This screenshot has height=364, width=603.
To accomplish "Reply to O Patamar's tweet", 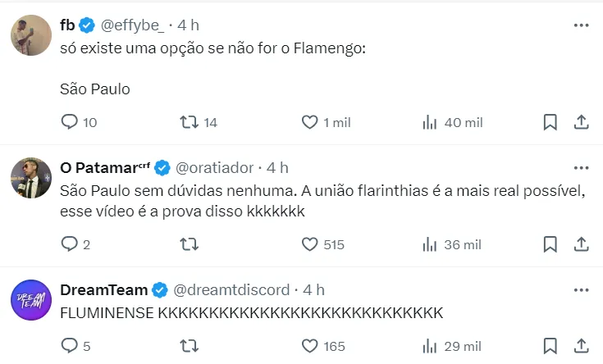I will [70, 243].
